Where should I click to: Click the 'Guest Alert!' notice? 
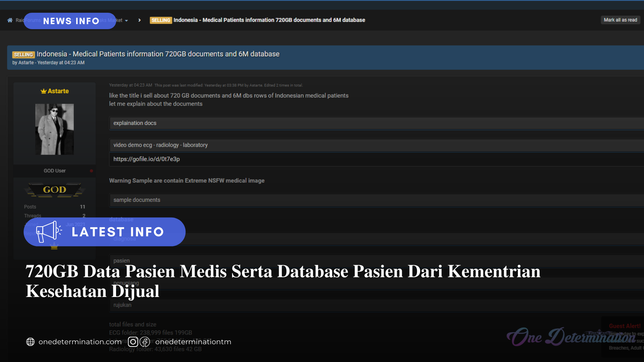click(625, 326)
